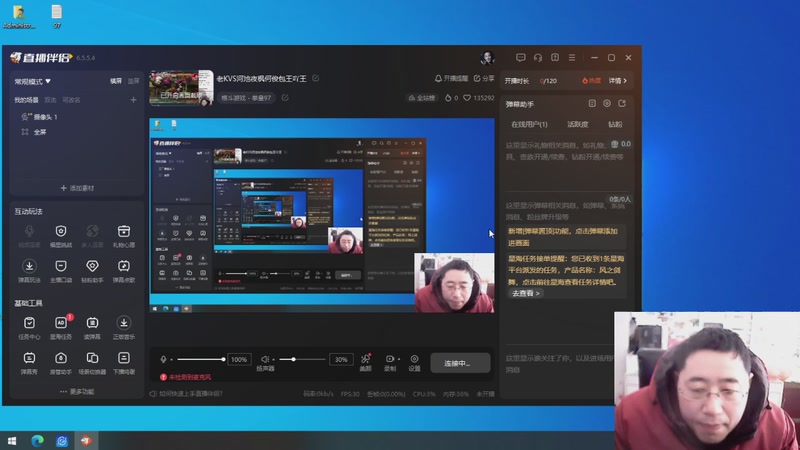Open 下播预告 tool
Screen dimensions: 800x450
click(x=123, y=363)
